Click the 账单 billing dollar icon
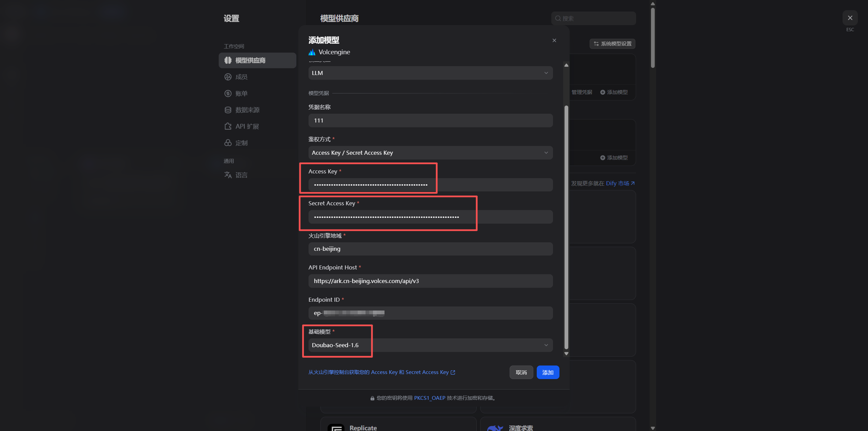This screenshot has width=868, height=431. coord(228,94)
